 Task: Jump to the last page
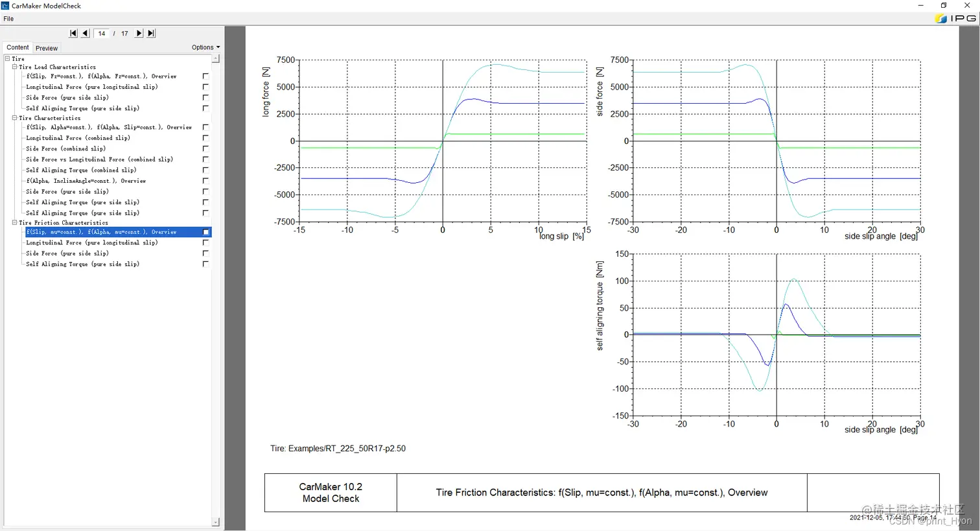point(151,33)
